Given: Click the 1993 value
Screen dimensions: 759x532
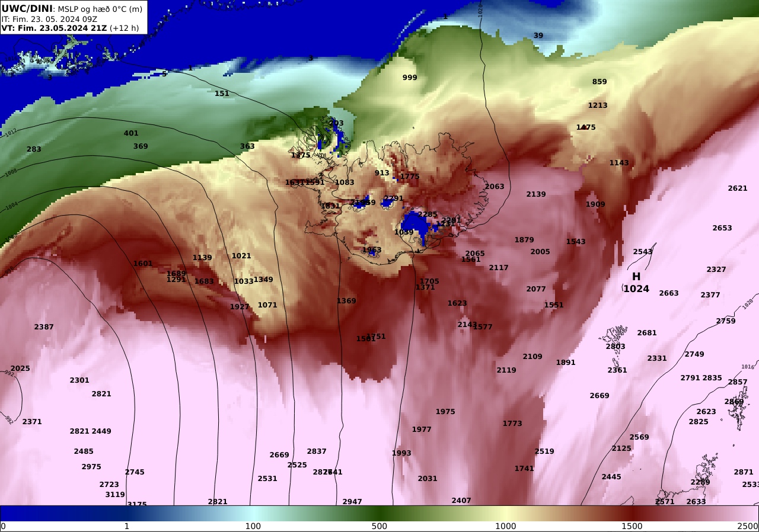Looking at the screenshot, I should [x=401, y=453].
